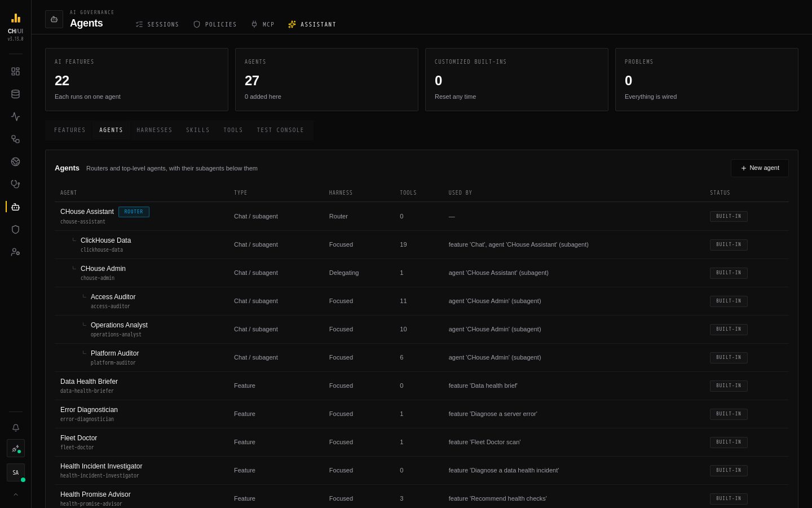Open the shapes icon in sidebar
The height and width of the screenshot is (508, 812).
[15, 139]
